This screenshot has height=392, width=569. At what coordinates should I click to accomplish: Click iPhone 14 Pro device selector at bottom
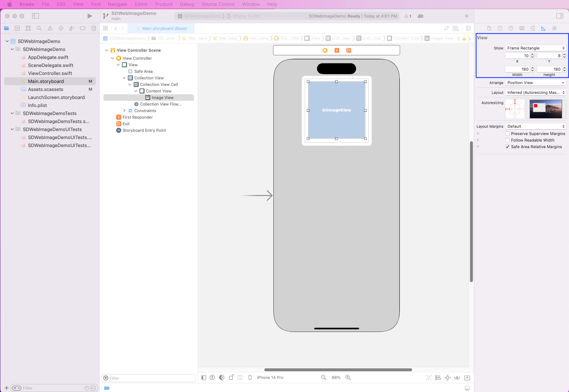click(x=269, y=378)
